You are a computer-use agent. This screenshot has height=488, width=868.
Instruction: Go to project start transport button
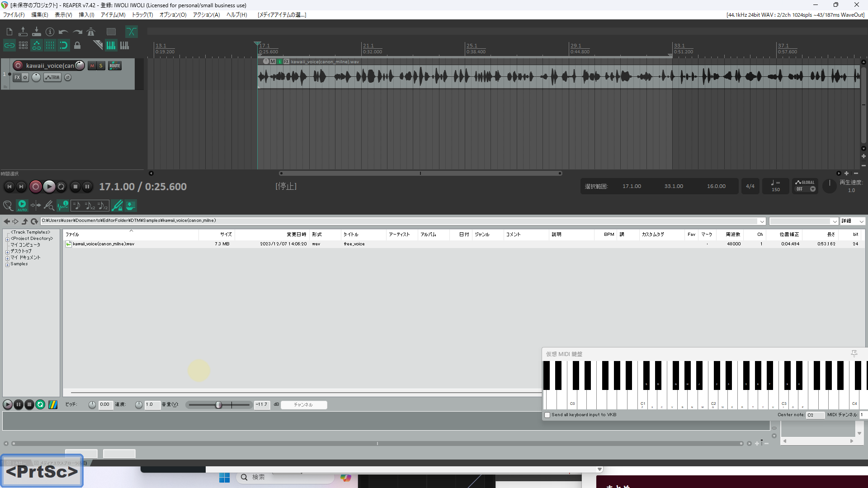(9, 187)
